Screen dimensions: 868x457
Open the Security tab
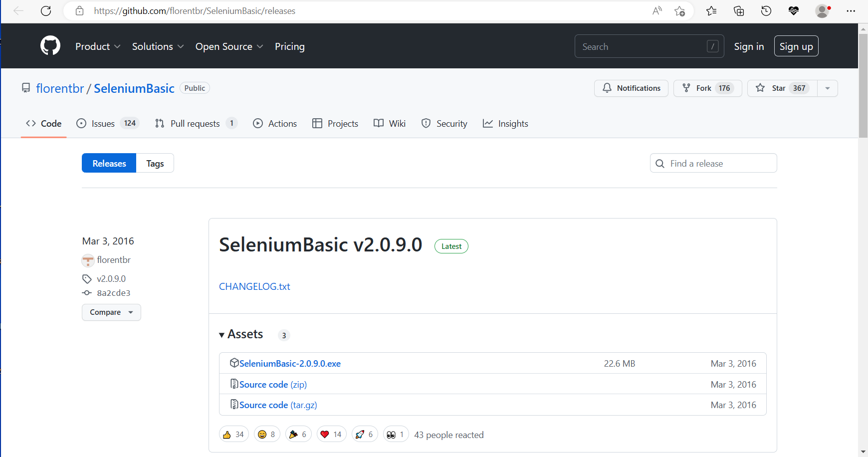(x=444, y=123)
